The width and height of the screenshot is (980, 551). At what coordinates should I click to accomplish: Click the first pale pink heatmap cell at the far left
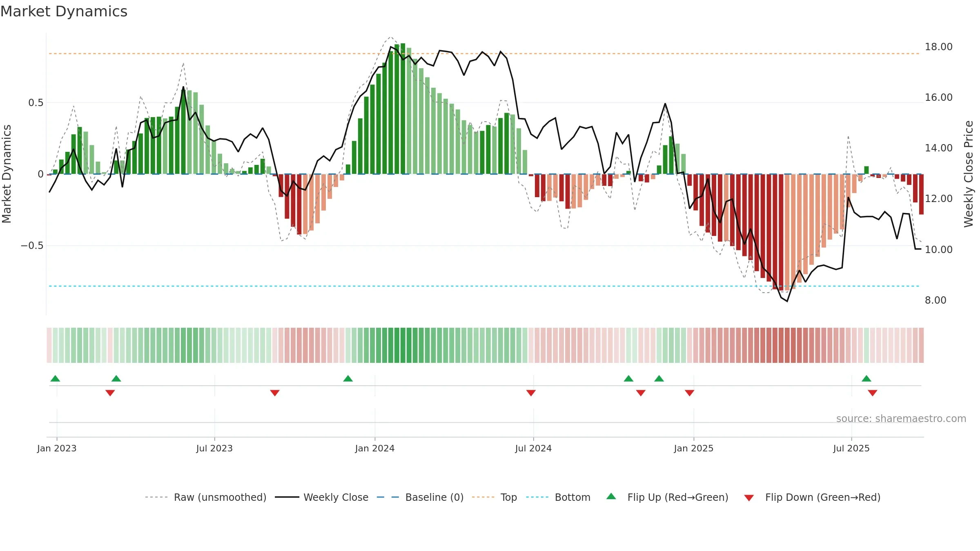(x=49, y=345)
